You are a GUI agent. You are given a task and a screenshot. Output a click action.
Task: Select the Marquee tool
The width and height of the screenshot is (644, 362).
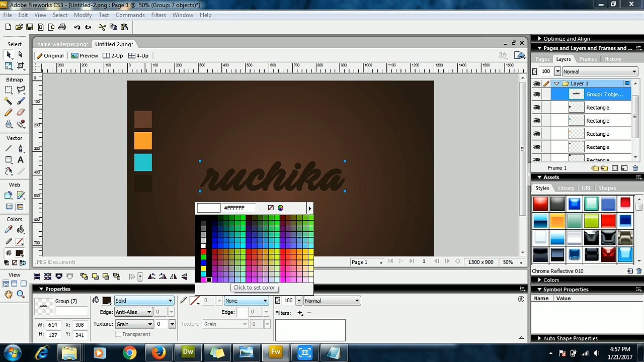(x=9, y=90)
